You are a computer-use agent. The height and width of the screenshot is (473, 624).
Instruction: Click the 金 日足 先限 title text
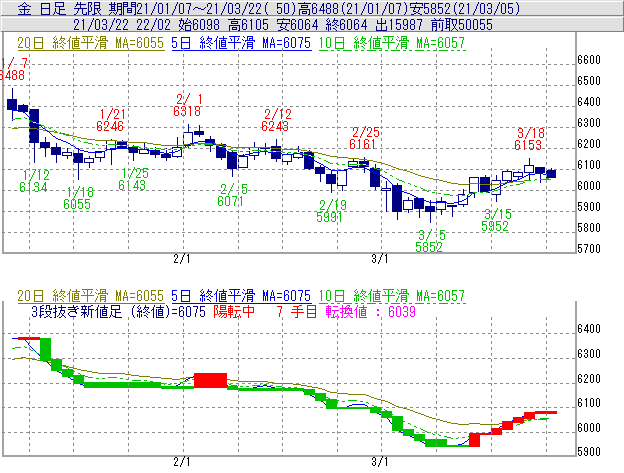click(x=59, y=8)
